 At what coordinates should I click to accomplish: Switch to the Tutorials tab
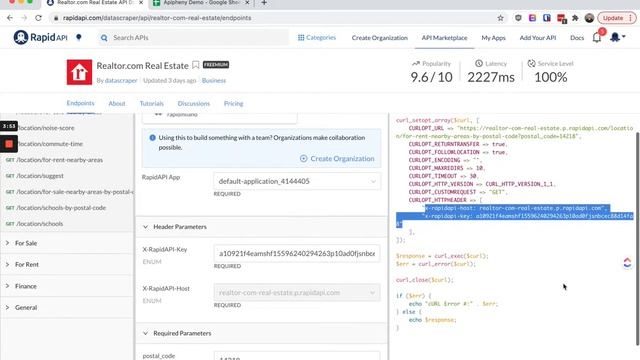[151, 104]
